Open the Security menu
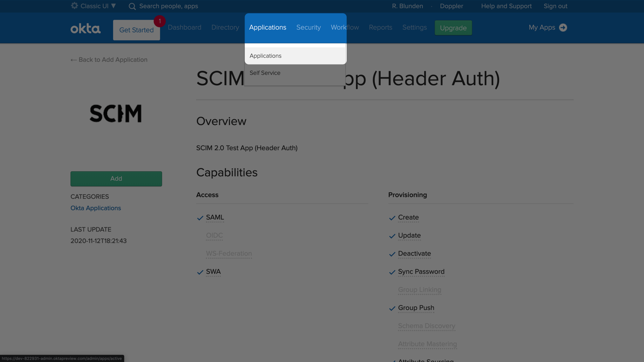644x362 pixels. click(308, 27)
